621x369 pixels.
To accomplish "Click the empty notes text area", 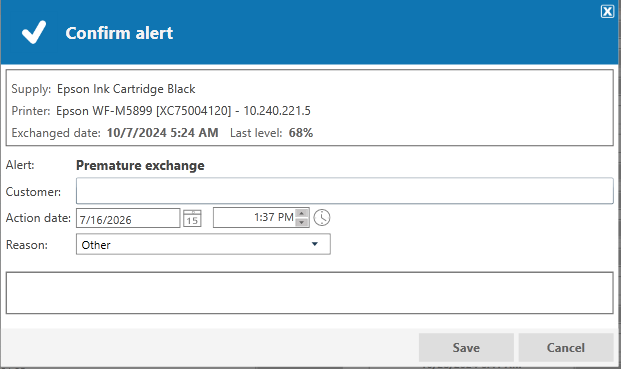I will click(310, 293).
